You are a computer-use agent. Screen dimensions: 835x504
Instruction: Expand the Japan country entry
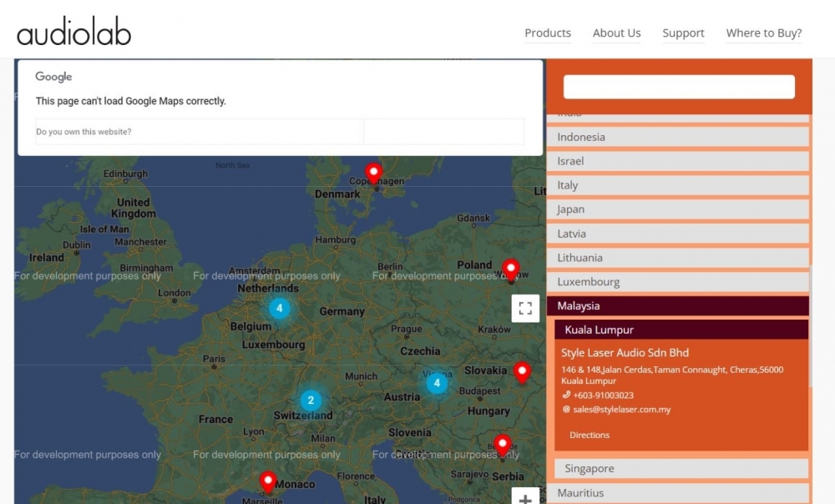pos(677,209)
